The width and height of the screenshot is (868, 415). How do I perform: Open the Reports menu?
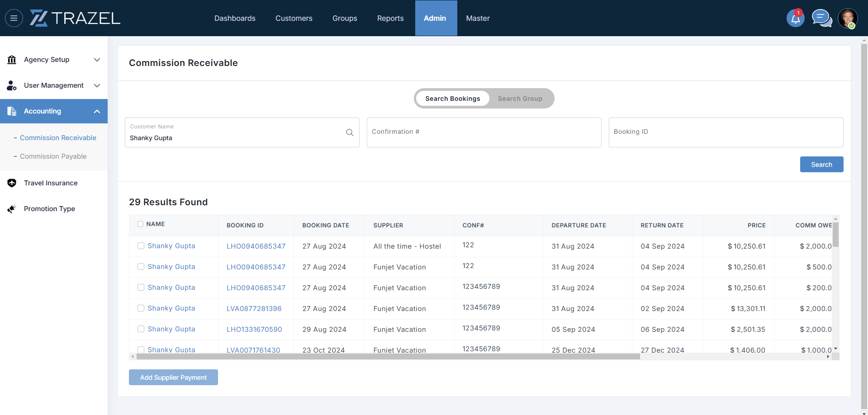pos(390,18)
